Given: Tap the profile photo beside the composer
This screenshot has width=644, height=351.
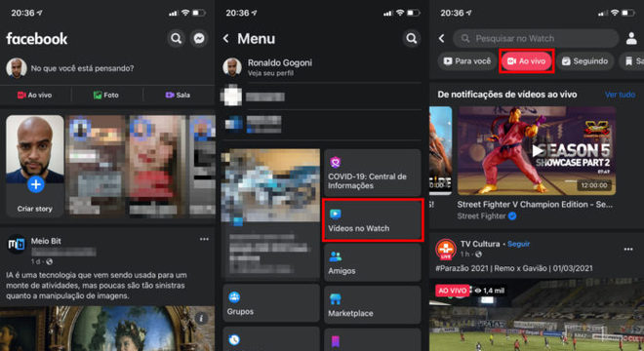Looking at the screenshot, I should click(17, 68).
